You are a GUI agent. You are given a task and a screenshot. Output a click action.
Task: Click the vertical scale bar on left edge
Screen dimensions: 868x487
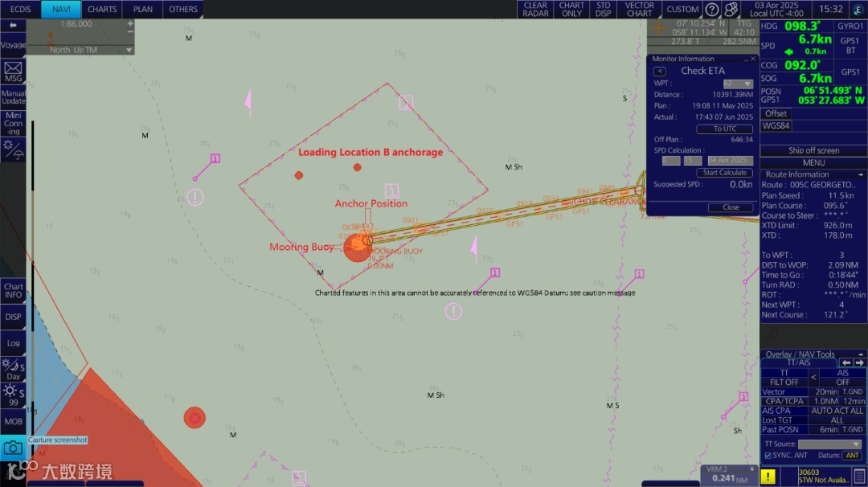(x=33, y=280)
